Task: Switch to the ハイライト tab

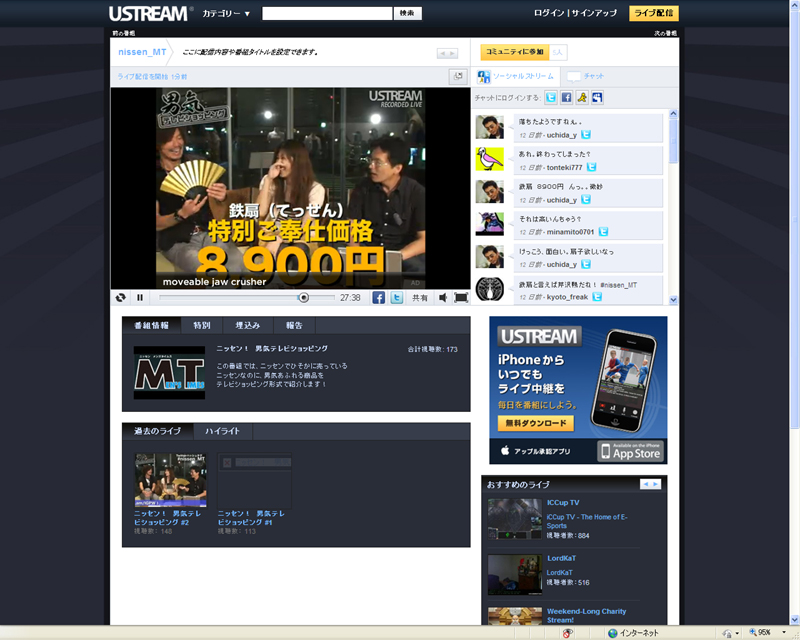Action: tap(222, 431)
